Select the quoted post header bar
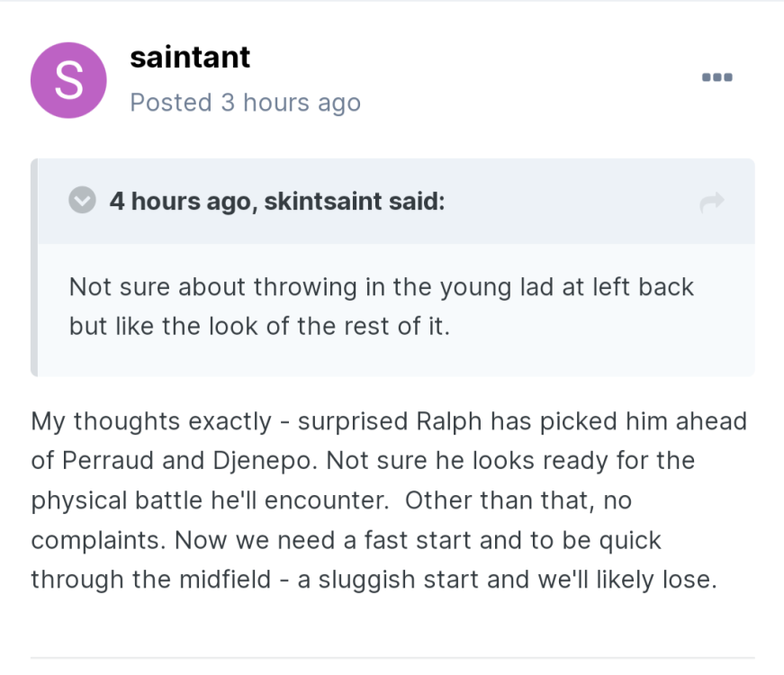Image resolution: width=784 pixels, height=675 pixels. (392, 201)
